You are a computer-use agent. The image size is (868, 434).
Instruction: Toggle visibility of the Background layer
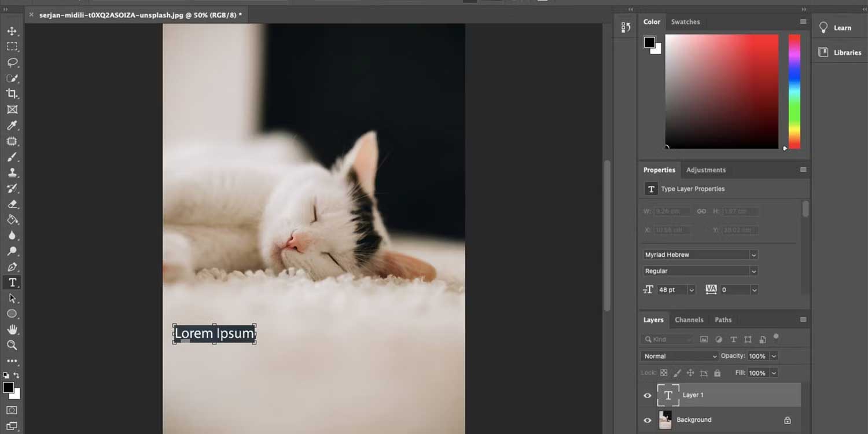pos(648,420)
